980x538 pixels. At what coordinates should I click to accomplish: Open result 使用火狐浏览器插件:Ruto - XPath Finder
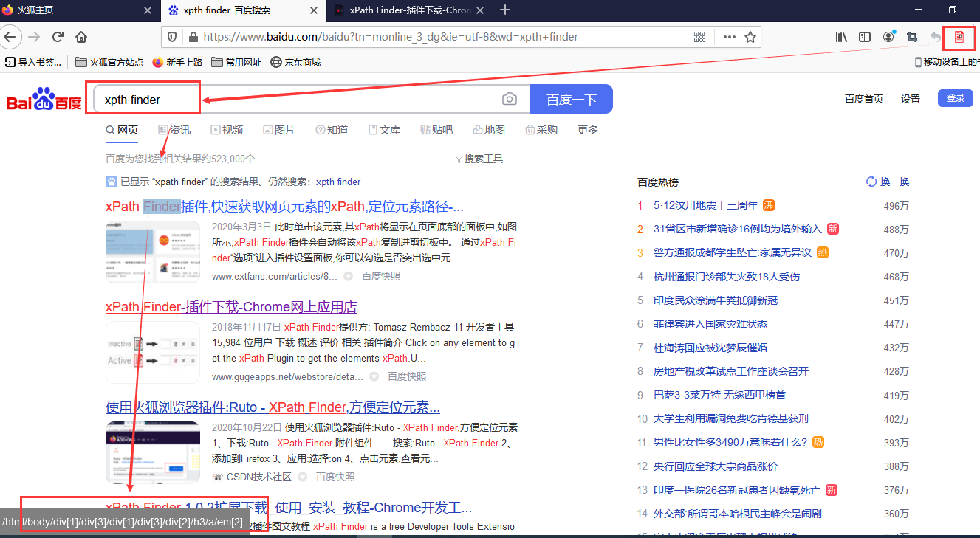pyautogui.click(x=273, y=407)
